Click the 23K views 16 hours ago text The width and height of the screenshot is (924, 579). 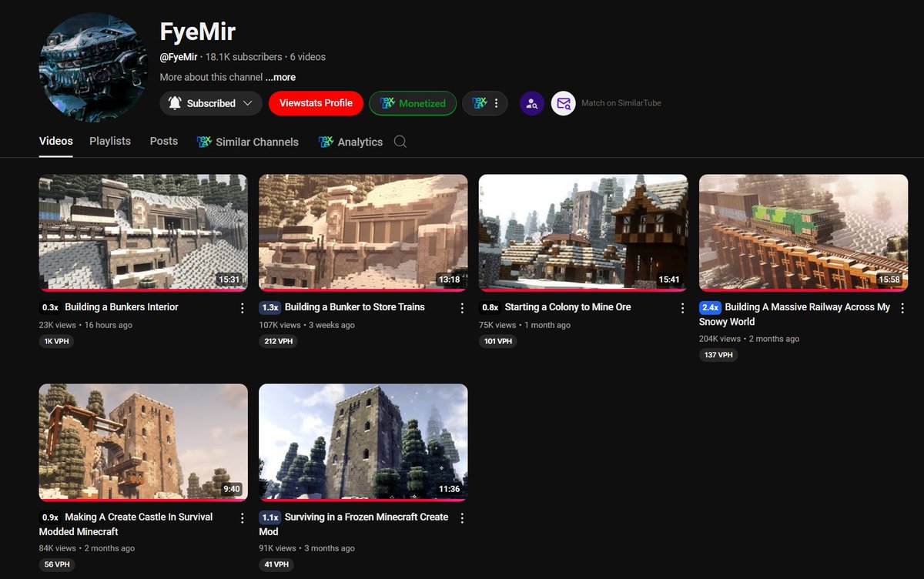point(85,325)
